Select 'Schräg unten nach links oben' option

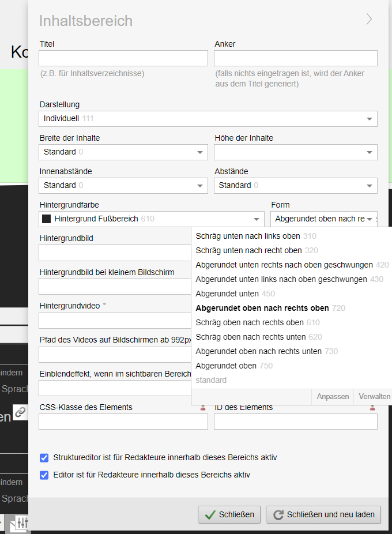[x=248, y=236]
